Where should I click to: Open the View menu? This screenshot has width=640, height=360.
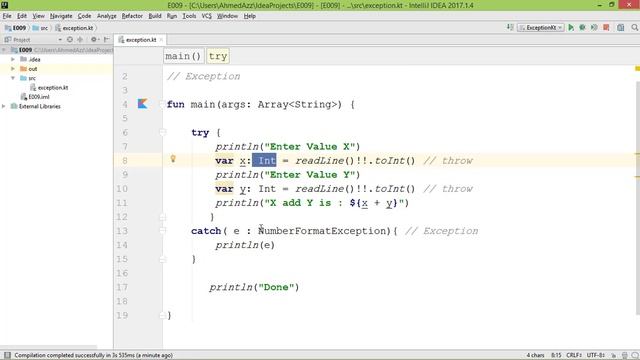(x=38, y=16)
